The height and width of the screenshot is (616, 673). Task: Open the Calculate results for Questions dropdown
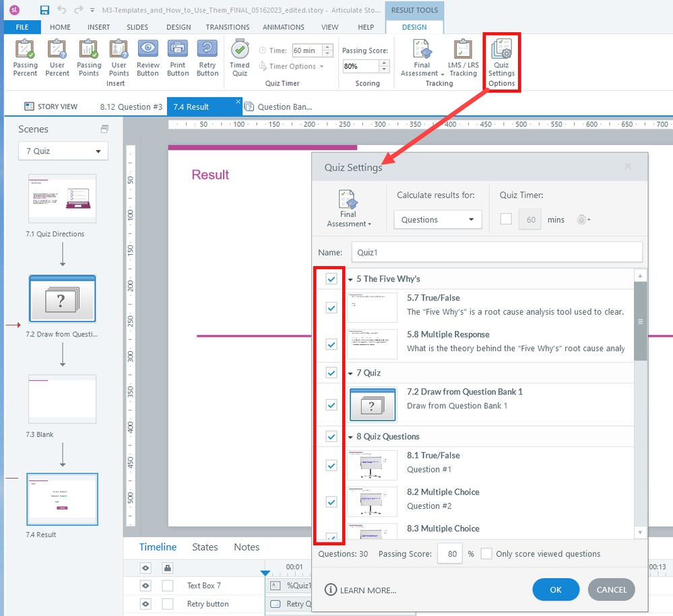(x=438, y=220)
